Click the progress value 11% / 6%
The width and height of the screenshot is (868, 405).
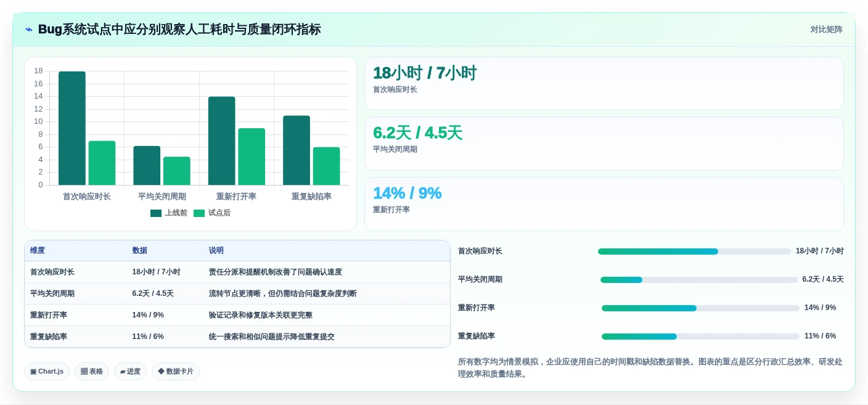(x=821, y=336)
